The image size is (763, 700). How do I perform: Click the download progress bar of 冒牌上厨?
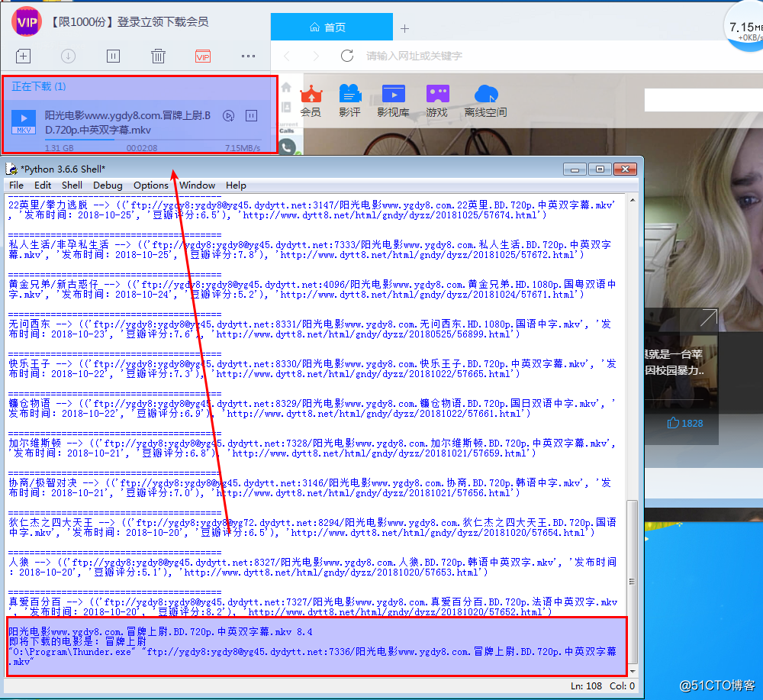[153, 140]
